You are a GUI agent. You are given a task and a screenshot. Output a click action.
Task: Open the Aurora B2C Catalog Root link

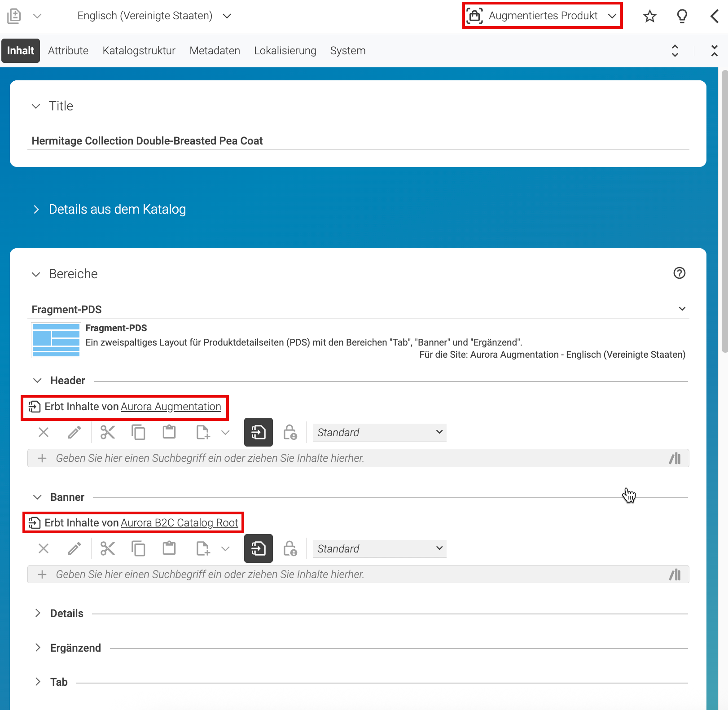pyautogui.click(x=180, y=523)
